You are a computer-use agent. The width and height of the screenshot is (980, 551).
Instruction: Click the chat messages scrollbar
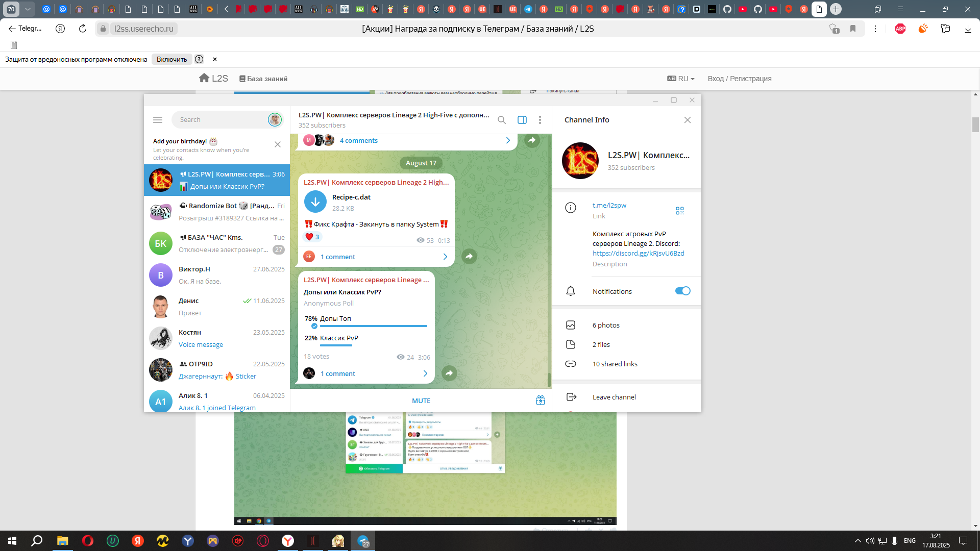coord(549,379)
